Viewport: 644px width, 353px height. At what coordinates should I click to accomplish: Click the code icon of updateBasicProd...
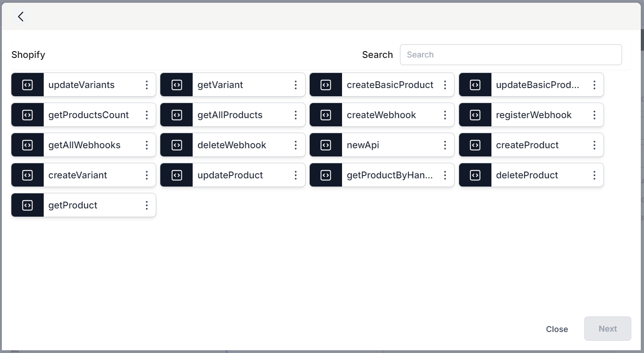coord(475,85)
